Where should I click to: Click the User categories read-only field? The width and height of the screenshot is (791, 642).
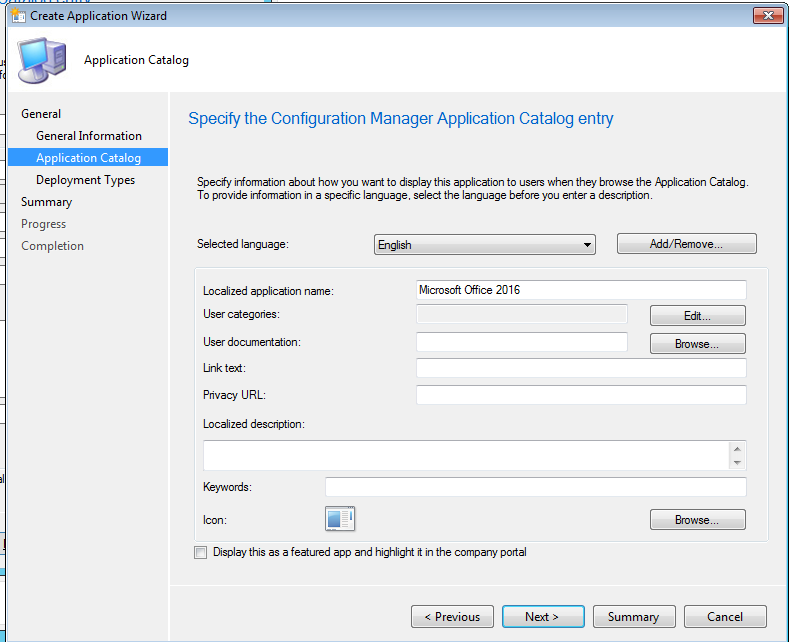tap(522, 314)
